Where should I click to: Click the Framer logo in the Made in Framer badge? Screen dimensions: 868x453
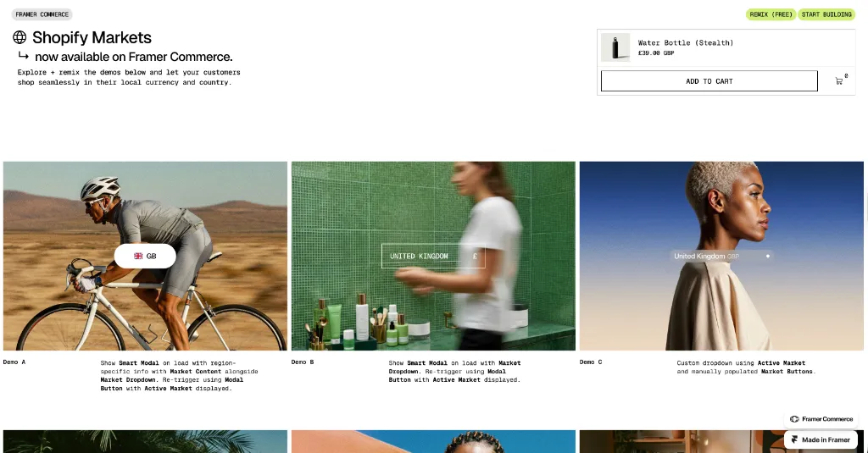click(x=794, y=439)
